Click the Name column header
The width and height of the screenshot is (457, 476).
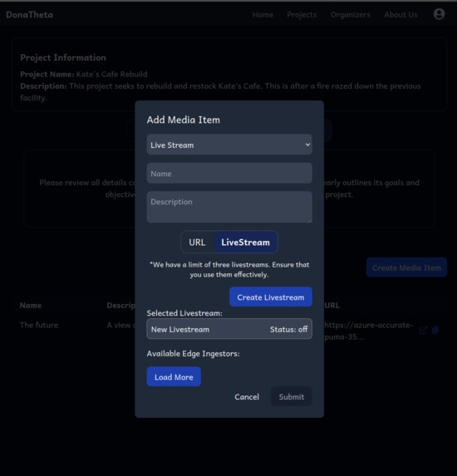(x=31, y=306)
